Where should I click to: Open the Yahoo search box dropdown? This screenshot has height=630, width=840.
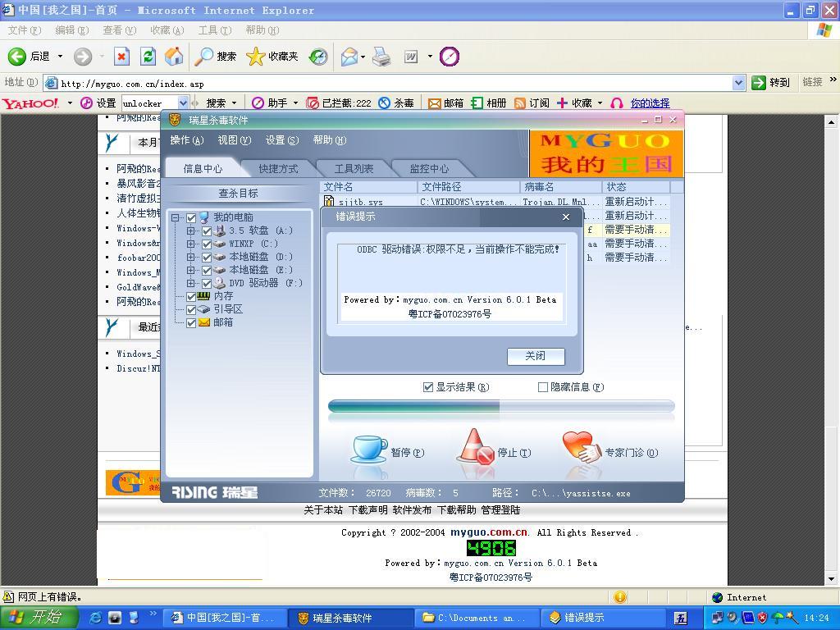pos(183,103)
